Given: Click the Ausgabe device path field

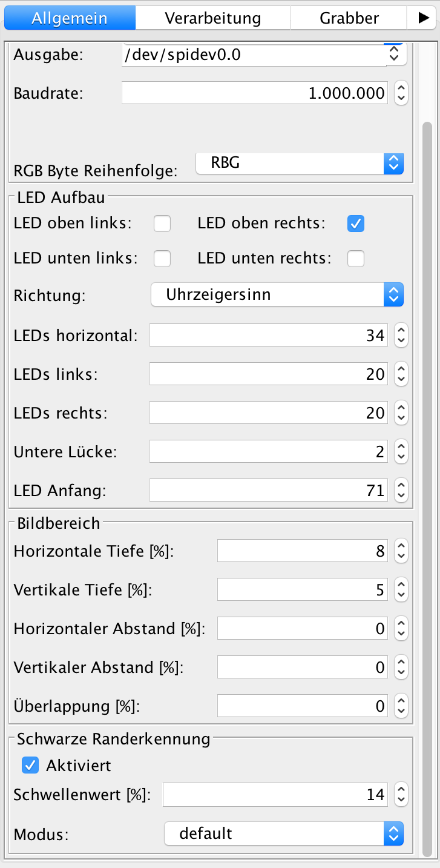Looking at the screenshot, I should coord(254,55).
